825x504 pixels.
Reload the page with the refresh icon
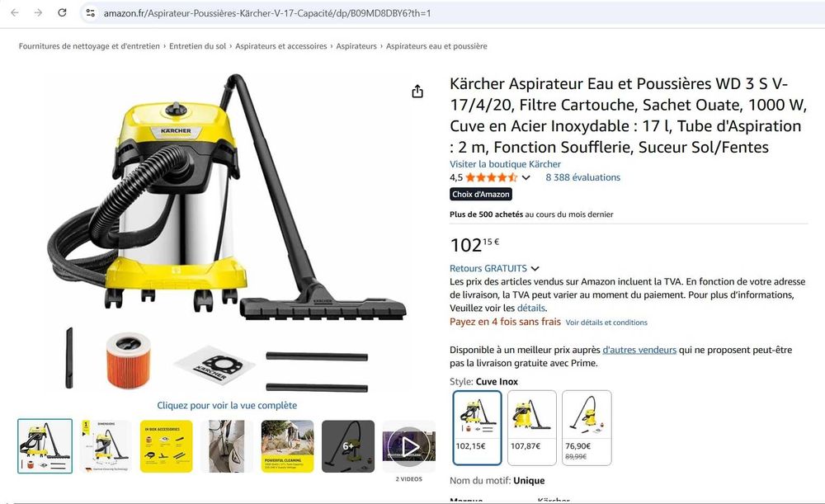[62, 12]
